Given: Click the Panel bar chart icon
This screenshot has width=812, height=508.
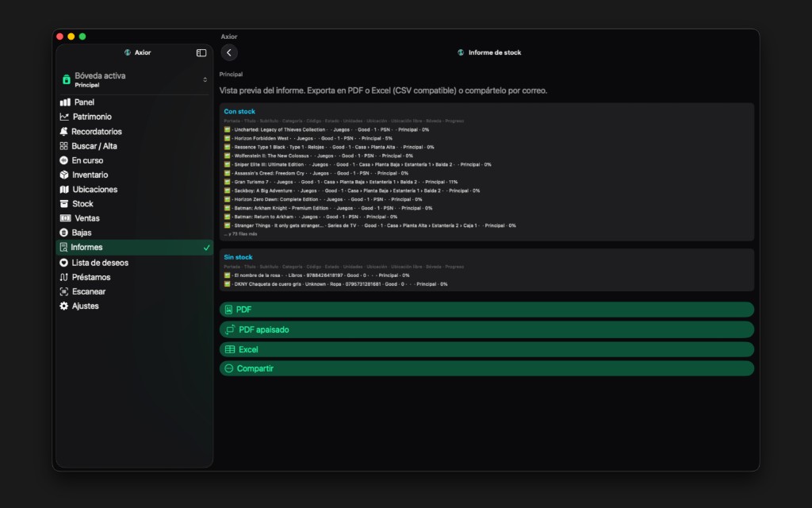Looking at the screenshot, I should (65, 102).
